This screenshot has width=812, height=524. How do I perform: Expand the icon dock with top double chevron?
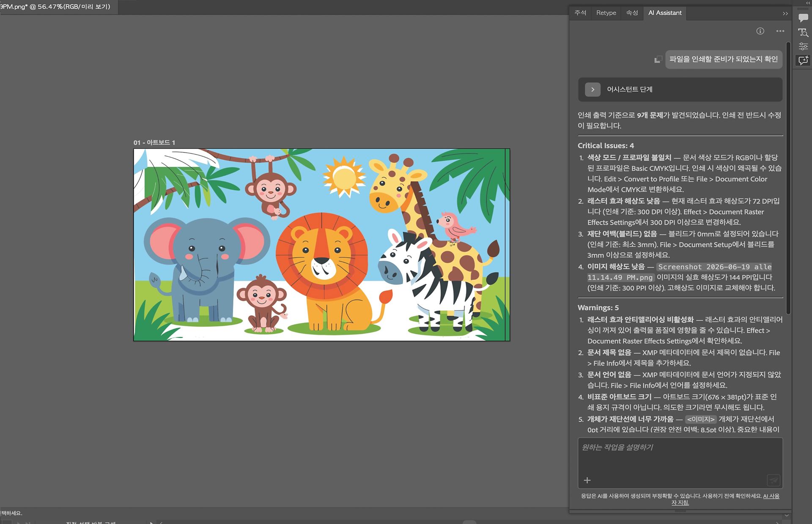tap(808, 3)
